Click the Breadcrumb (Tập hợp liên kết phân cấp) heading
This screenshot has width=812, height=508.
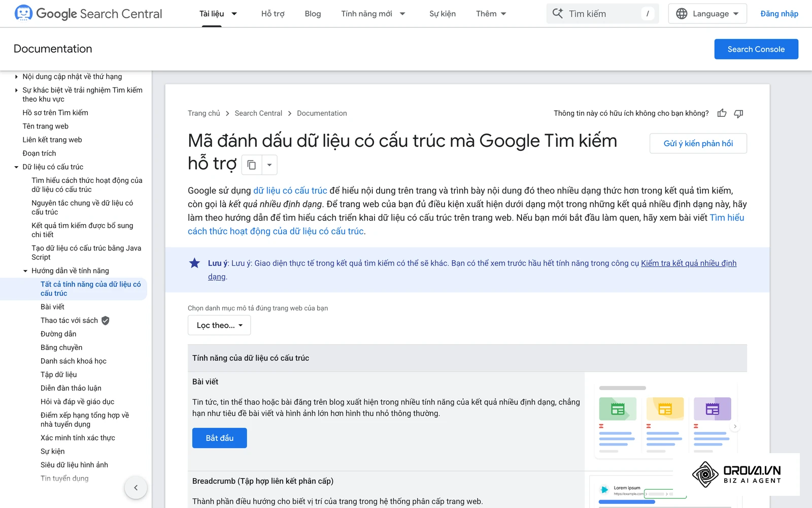click(x=263, y=481)
